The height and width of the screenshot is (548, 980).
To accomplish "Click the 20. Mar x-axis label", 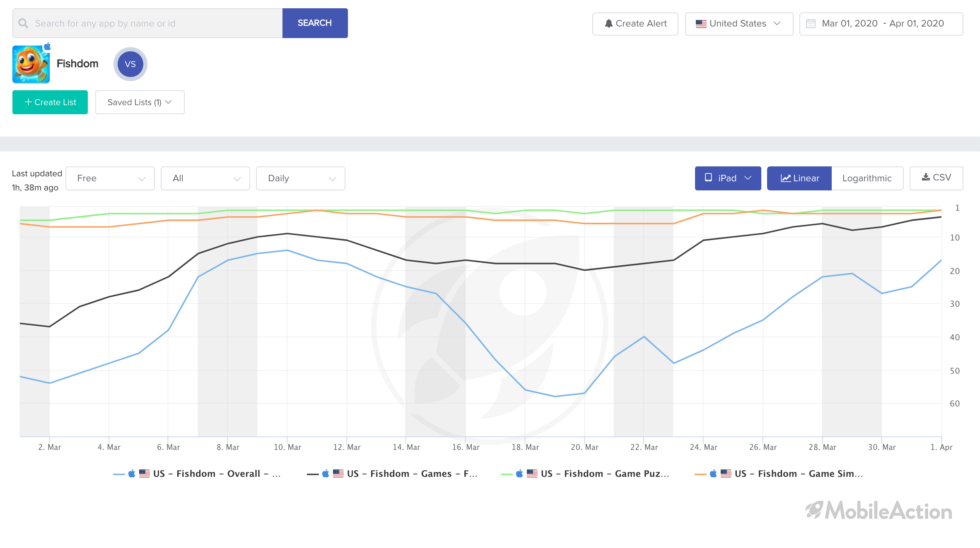I will click(584, 447).
